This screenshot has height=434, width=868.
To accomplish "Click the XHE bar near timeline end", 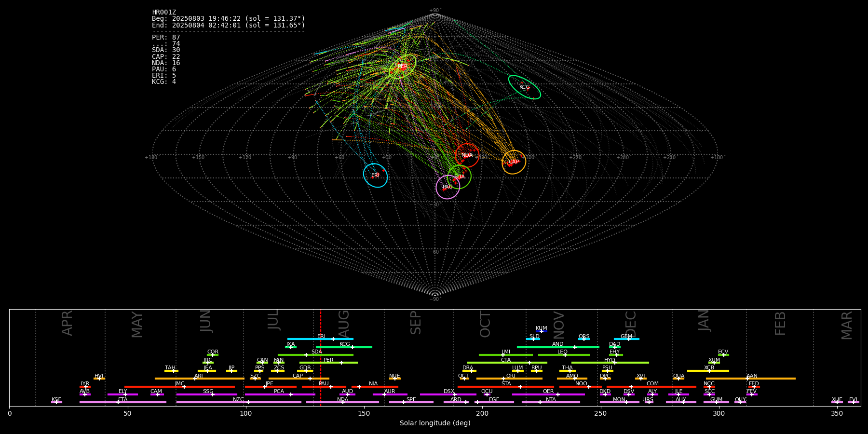I will coord(837,402).
